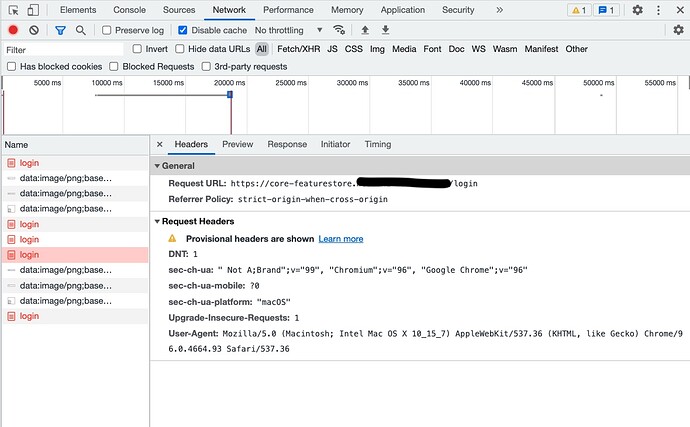
Task: Check Hide data URLs
Action: [180, 49]
